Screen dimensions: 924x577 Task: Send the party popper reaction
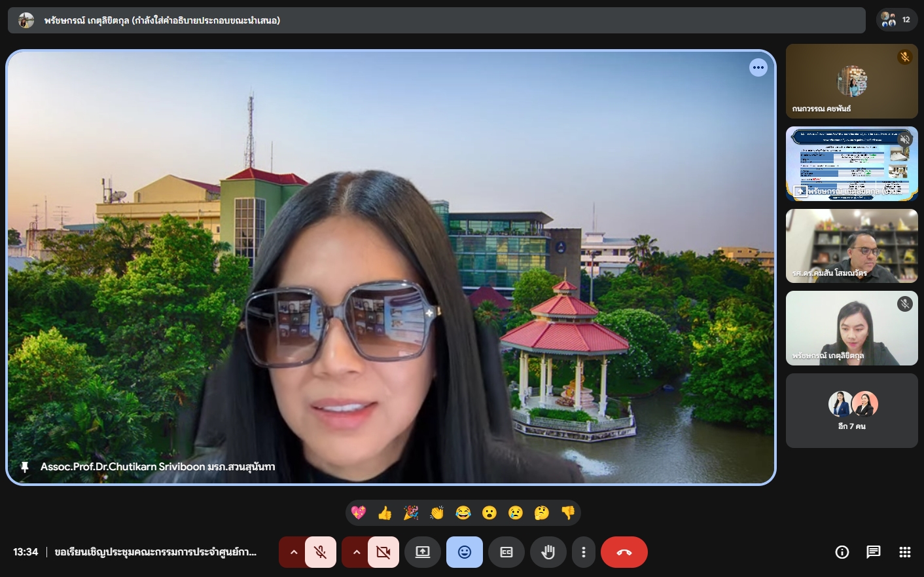pyautogui.click(x=411, y=513)
